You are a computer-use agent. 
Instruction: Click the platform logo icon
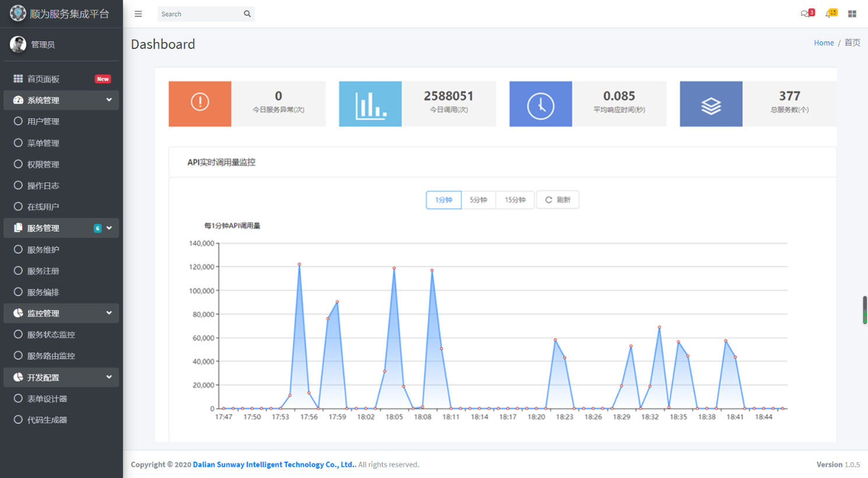click(17, 13)
